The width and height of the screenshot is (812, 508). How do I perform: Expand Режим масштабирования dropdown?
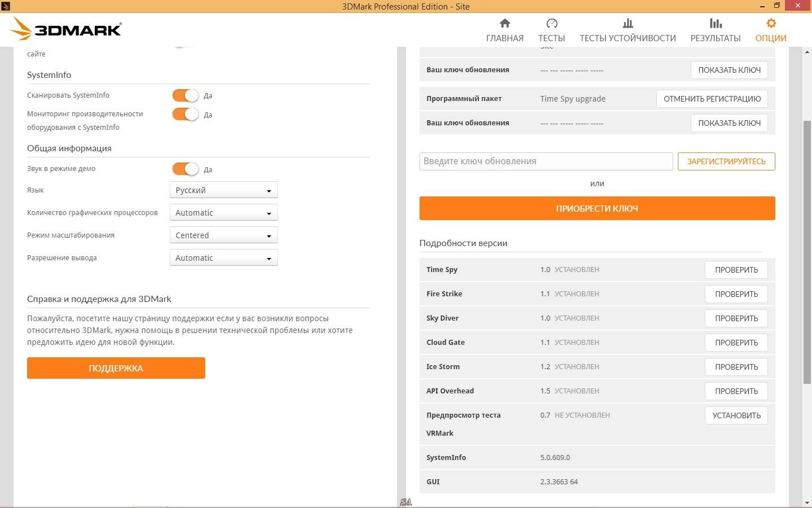[223, 235]
